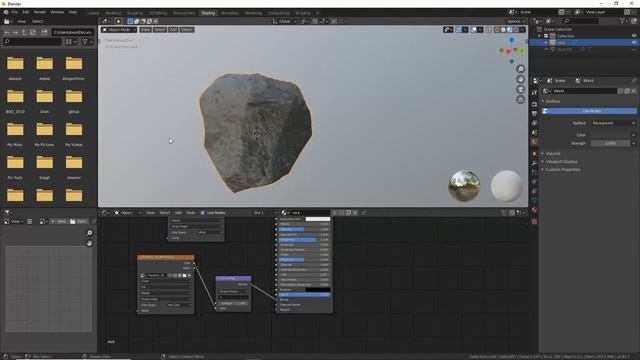Open the Render menu

click(x=40, y=12)
